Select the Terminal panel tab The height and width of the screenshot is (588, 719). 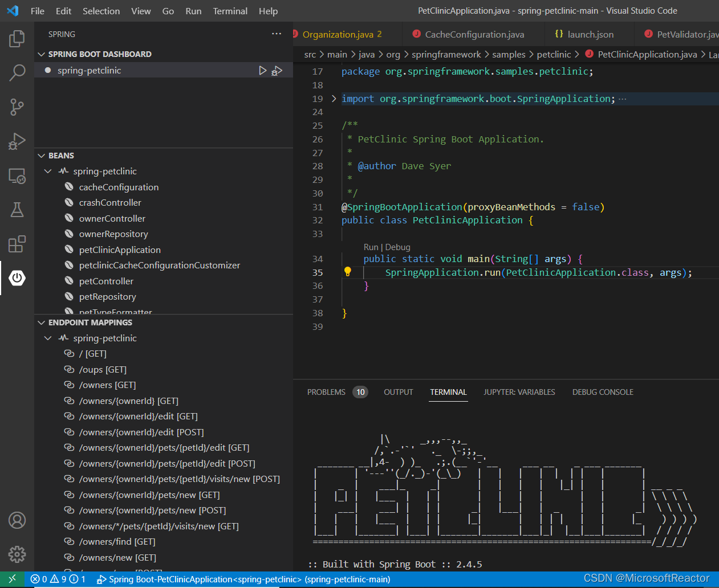click(449, 392)
